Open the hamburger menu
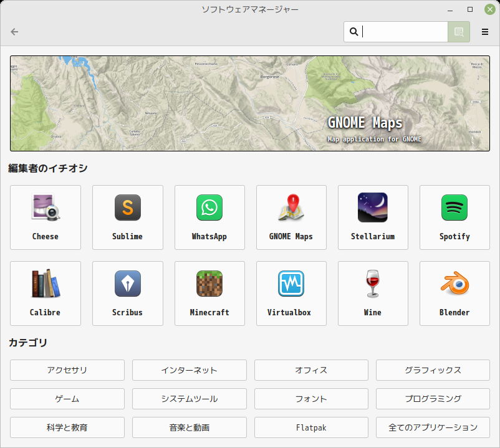Viewport: 500px width, 448px height. (484, 32)
